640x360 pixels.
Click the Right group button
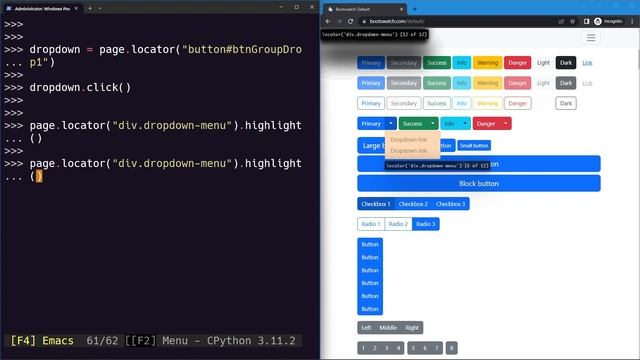point(412,327)
